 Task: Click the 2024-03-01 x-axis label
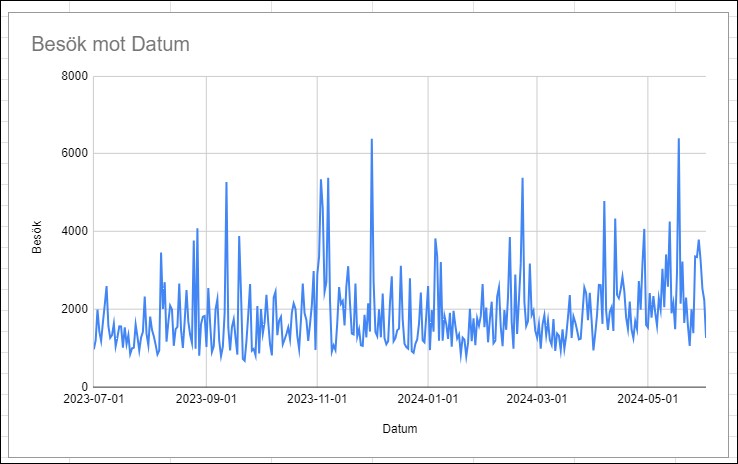click(537, 398)
